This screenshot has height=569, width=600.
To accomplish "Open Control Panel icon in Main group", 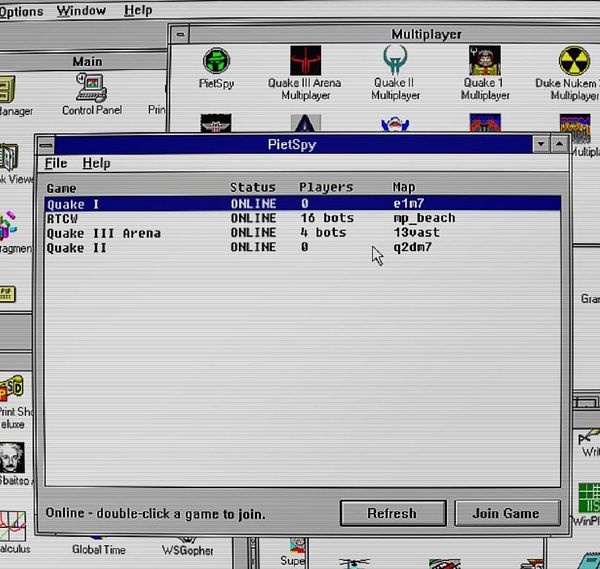I will tap(91, 88).
